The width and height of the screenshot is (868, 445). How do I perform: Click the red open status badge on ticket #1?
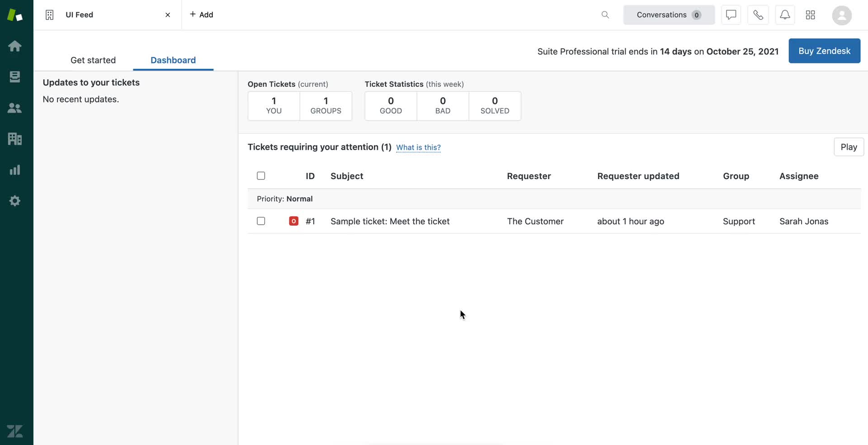pos(293,221)
